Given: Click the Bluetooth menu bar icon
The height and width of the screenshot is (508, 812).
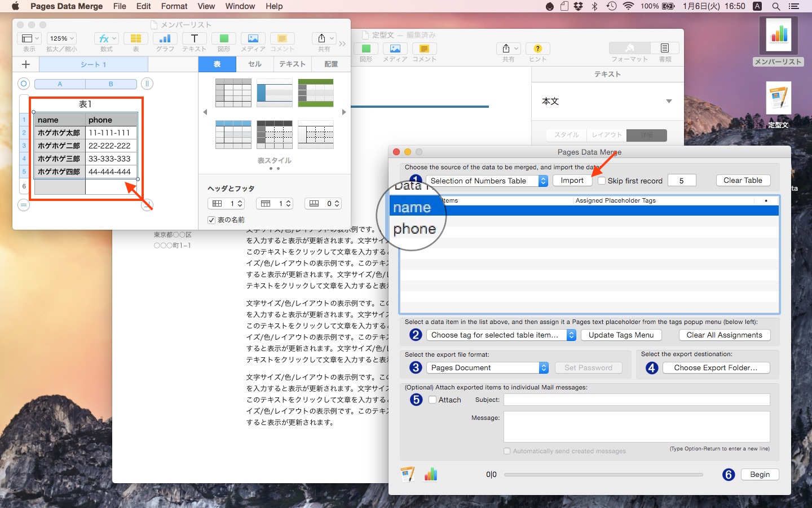Looking at the screenshot, I should coord(595,6).
